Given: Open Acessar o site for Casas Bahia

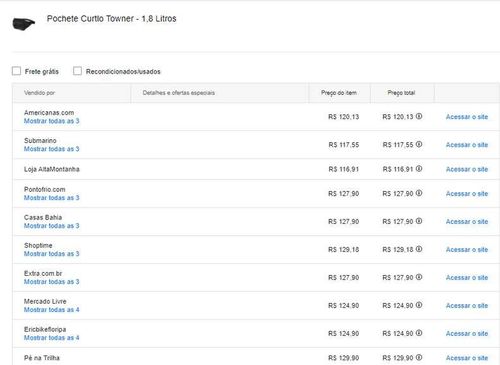Looking at the screenshot, I should click(467, 222).
